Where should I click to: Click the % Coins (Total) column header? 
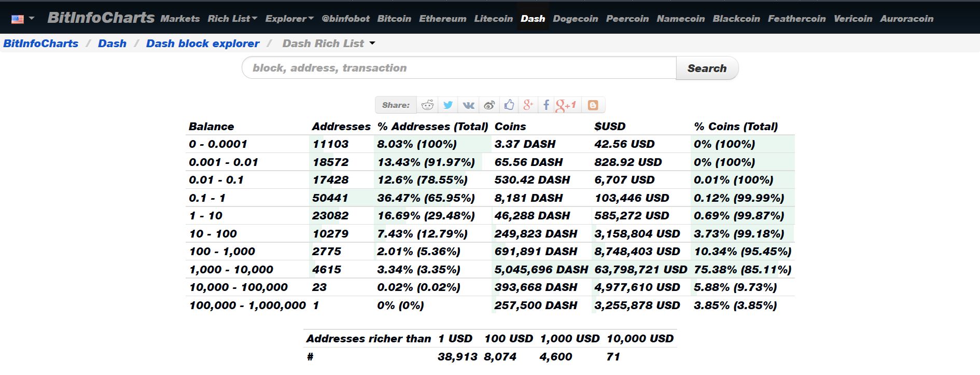736,127
